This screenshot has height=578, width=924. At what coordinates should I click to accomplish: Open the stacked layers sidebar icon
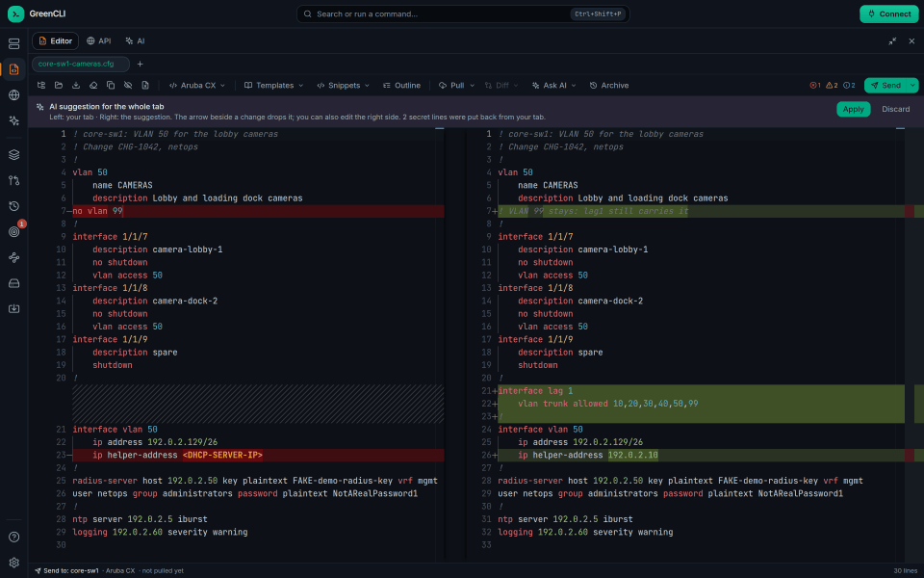tap(14, 154)
